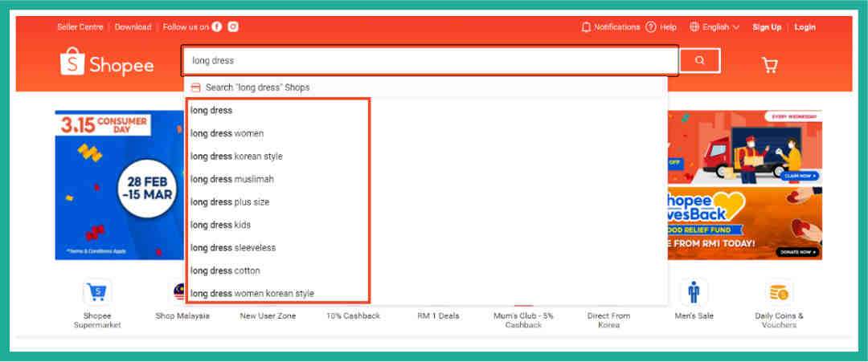Select suggestion "long dress cotton"
The height and width of the screenshot is (362, 868).
225,270
